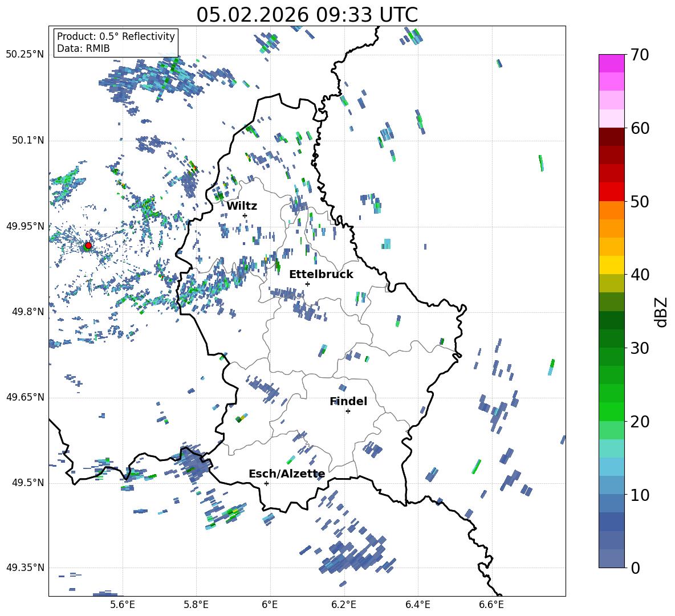Click the magenta 70 dBZ color band
675x616 pixels.
click(611, 63)
